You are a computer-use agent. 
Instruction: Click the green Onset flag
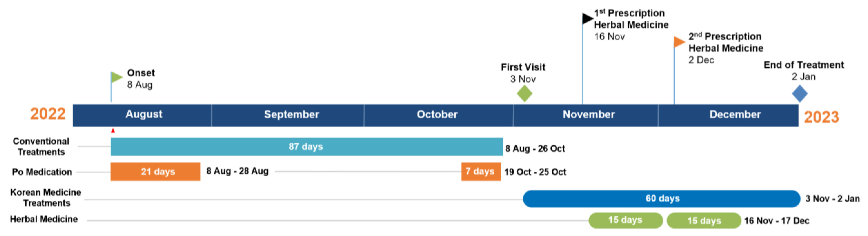(117, 77)
